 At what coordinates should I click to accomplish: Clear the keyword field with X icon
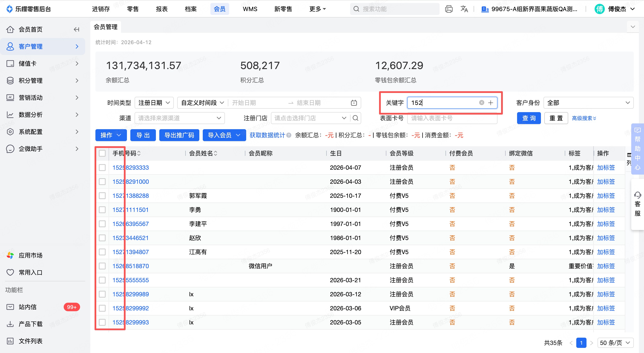click(x=482, y=103)
